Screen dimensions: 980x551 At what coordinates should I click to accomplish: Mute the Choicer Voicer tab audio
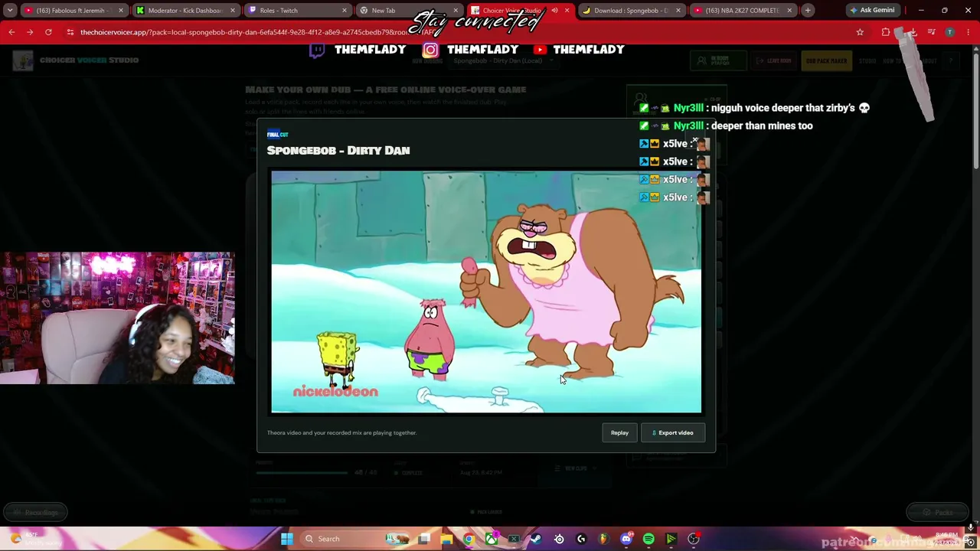(554, 11)
